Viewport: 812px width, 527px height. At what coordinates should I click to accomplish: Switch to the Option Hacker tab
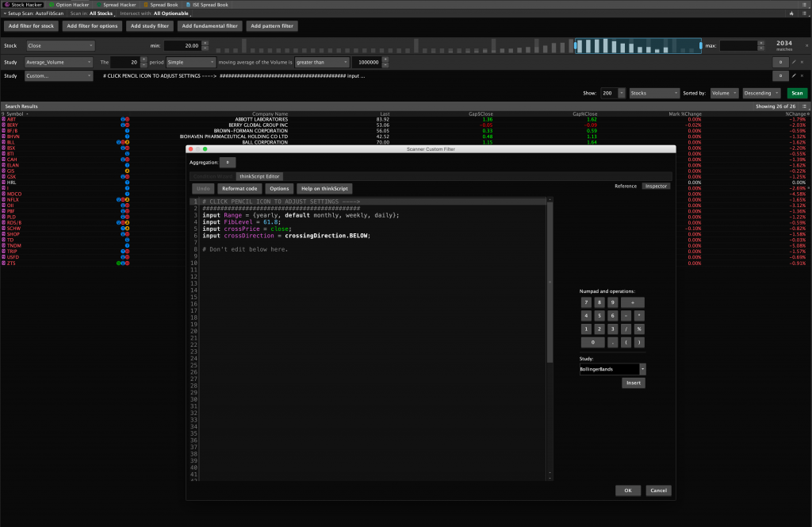click(x=72, y=4)
